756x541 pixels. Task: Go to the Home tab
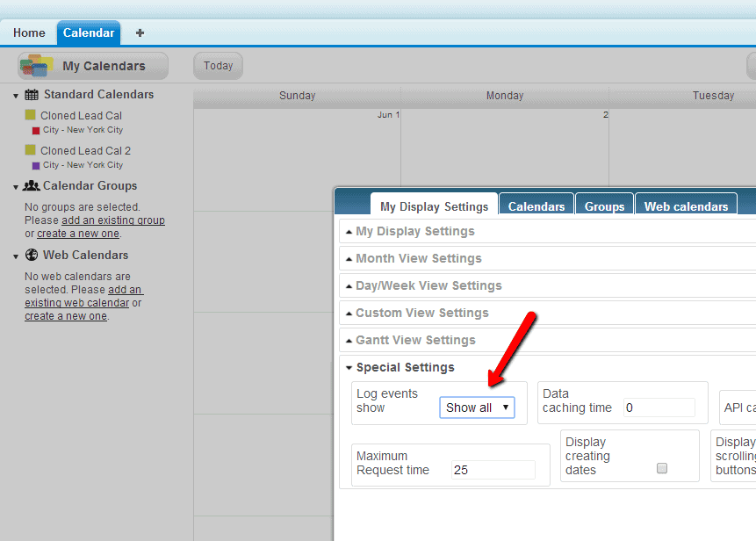point(29,33)
